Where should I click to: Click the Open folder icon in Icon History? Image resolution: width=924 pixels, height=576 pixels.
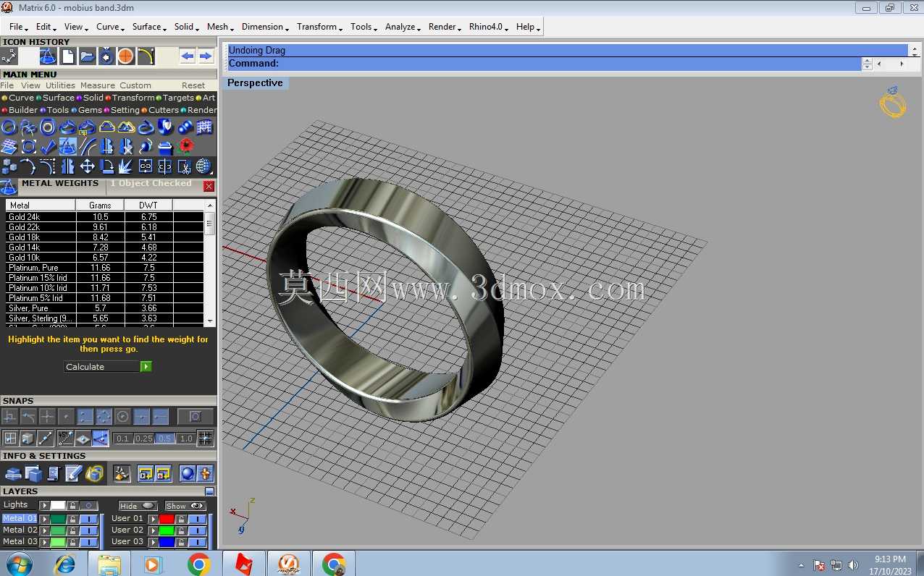pyautogui.click(x=87, y=56)
